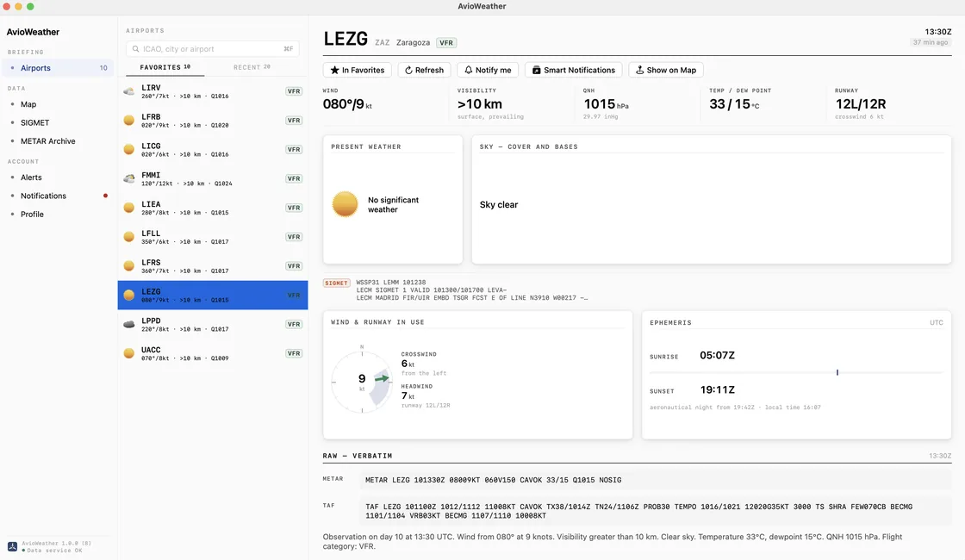Click the Data service OK status
This screenshot has width=965, height=560.
tap(52, 551)
